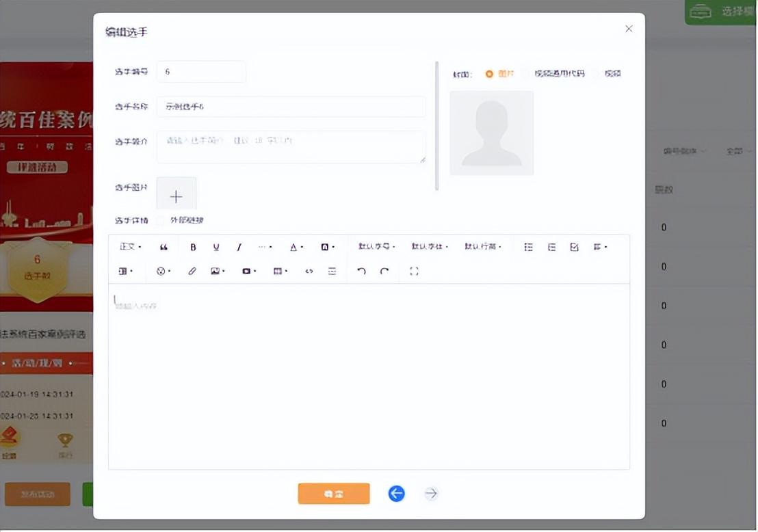The height and width of the screenshot is (532, 758).
Task: Insert a blockquote using the quote icon
Action: click(x=164, y=248)
